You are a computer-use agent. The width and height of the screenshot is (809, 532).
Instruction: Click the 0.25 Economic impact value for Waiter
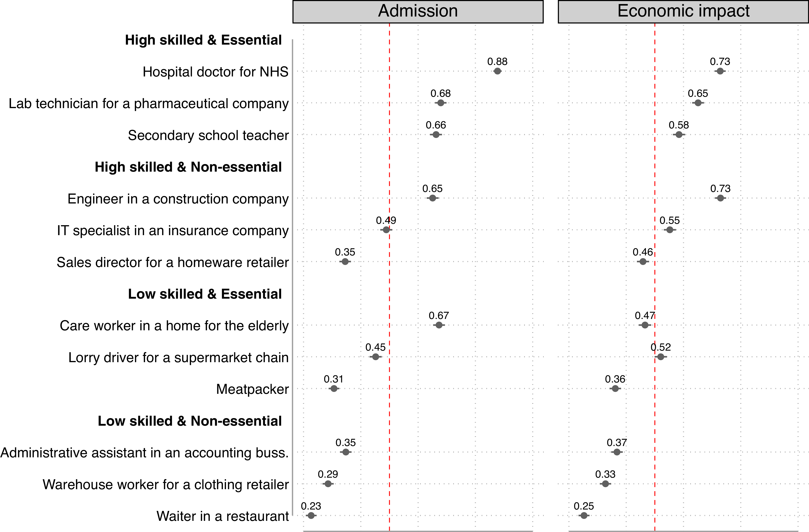(584, 506)
